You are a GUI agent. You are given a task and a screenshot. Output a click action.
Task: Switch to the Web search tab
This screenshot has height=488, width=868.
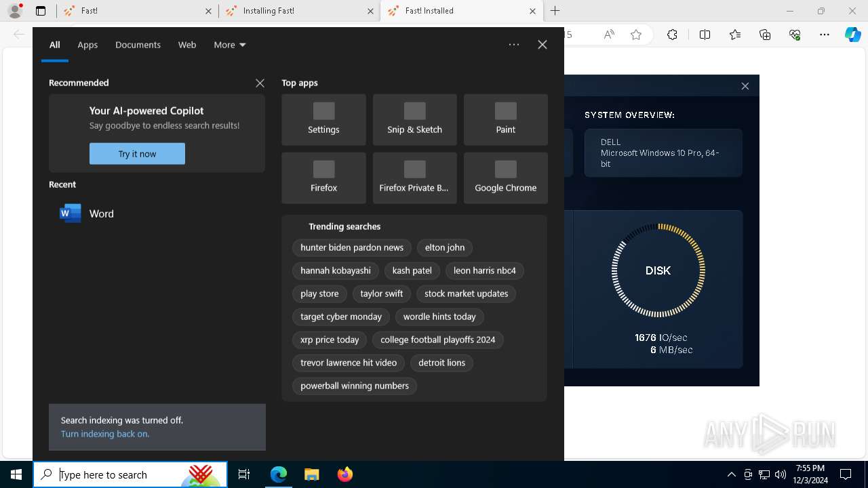coord(187,45)
